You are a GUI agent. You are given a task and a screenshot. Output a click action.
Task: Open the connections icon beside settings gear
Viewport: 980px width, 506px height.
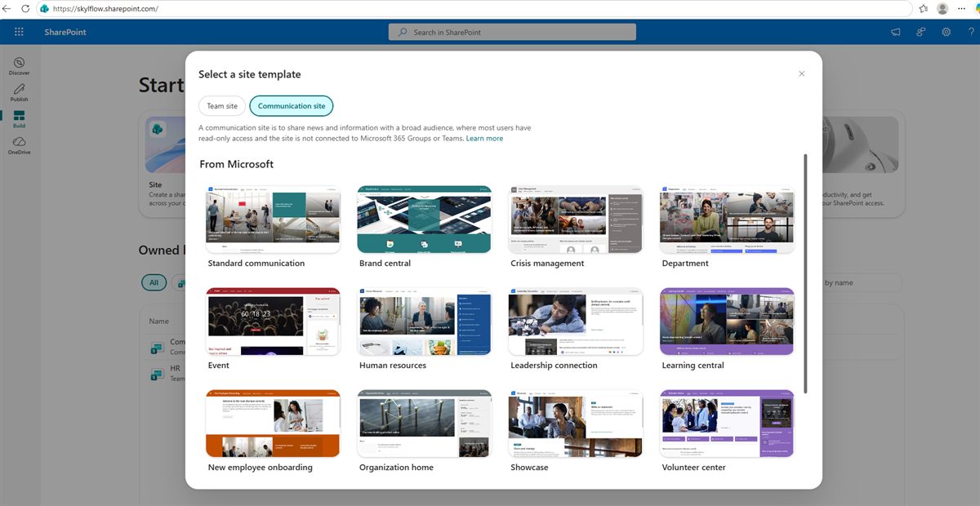(920, 32)
